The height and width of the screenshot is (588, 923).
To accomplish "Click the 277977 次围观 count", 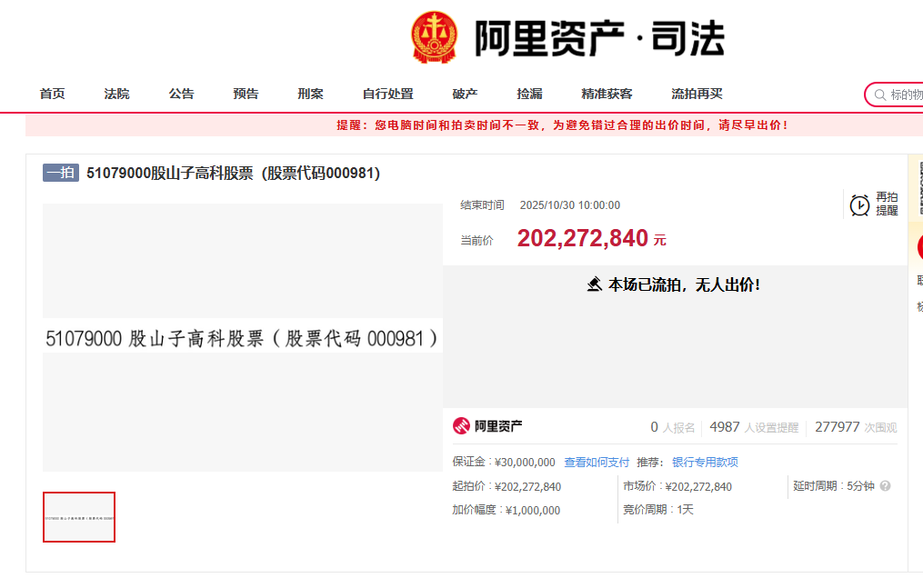I will pyautogui.click(x=856, y=427).
